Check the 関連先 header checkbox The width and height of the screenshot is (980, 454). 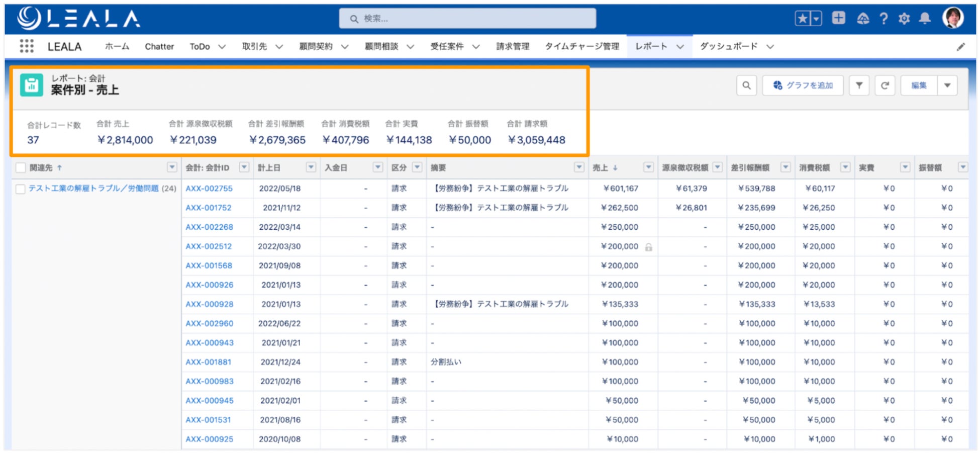coord(21,167)
